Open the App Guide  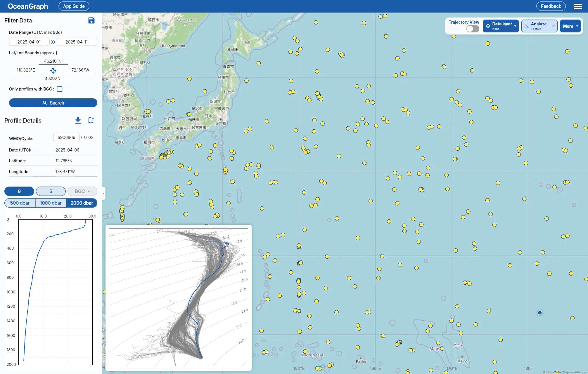74,6
